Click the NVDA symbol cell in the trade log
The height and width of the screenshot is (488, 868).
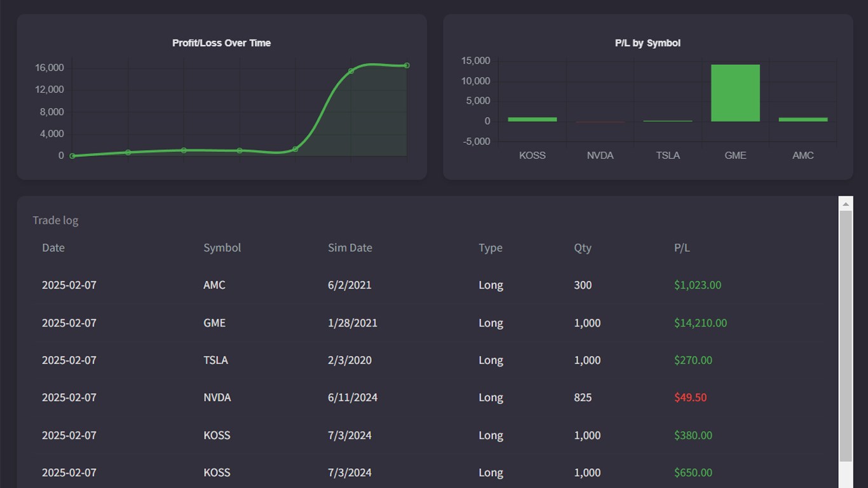pyautogui.click(x=217, y=398)
